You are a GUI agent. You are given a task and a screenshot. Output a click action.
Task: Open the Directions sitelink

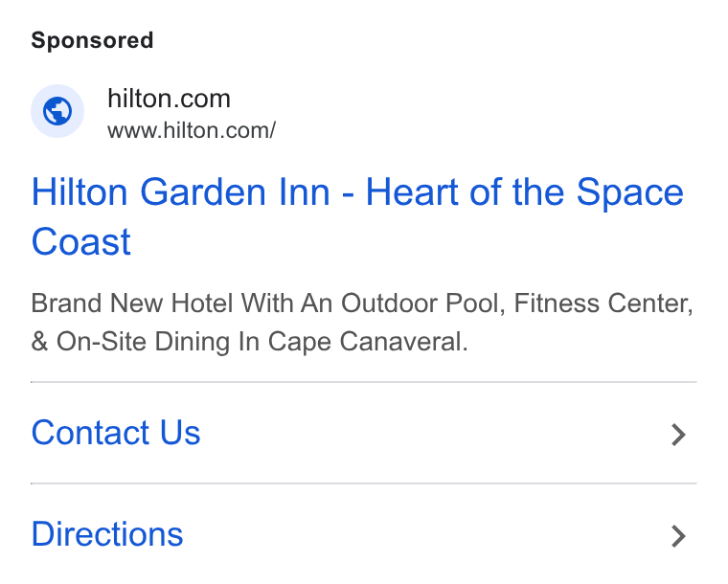[107, 534]
